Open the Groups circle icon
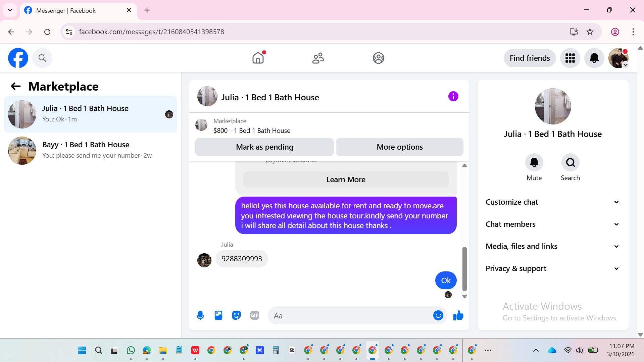The image size is (644, 362). point(378,58)
